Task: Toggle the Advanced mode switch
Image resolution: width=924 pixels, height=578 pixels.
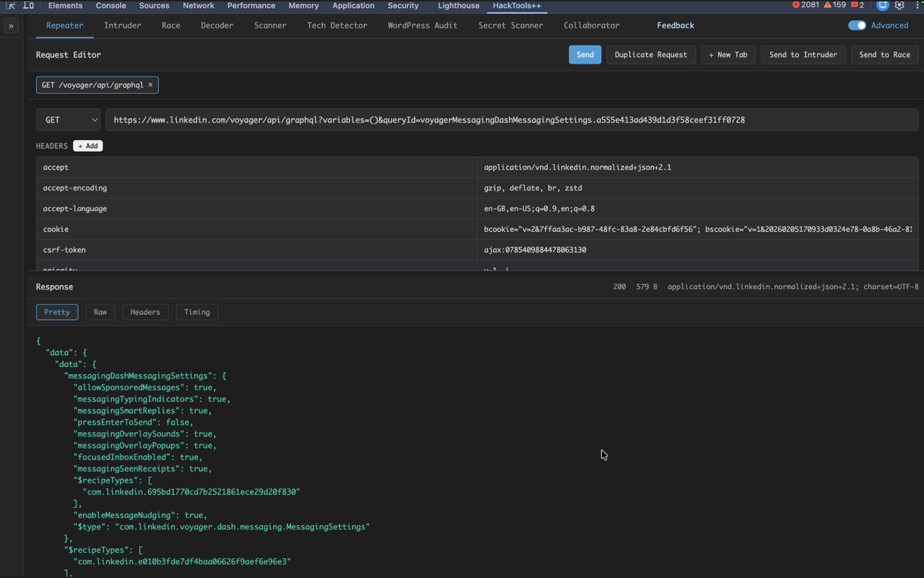Action: (857, 25)
